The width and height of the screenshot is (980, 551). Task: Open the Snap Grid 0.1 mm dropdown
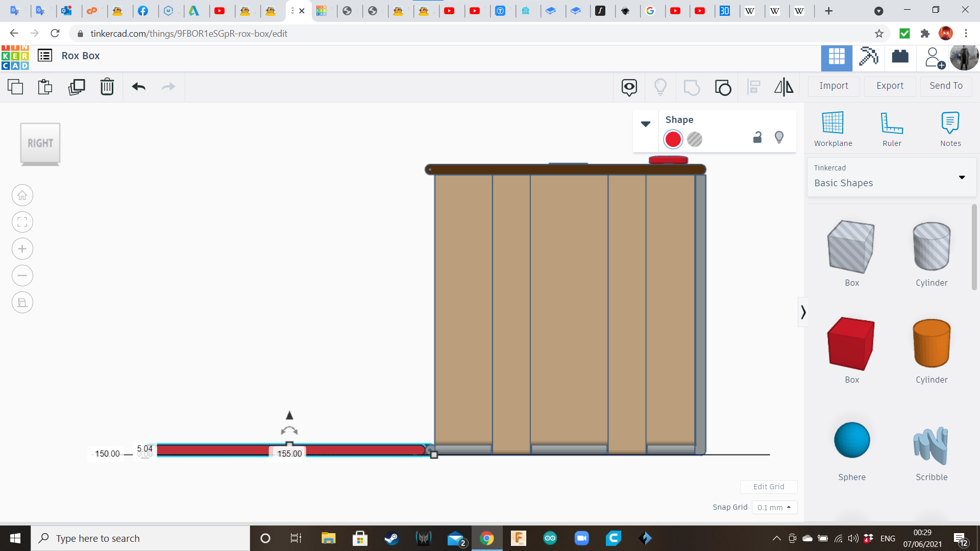point(774,508)
